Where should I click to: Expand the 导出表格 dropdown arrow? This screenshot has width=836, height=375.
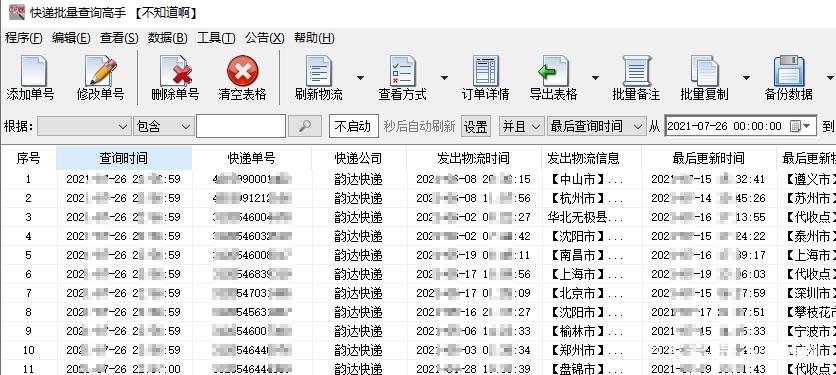(595, 78)
